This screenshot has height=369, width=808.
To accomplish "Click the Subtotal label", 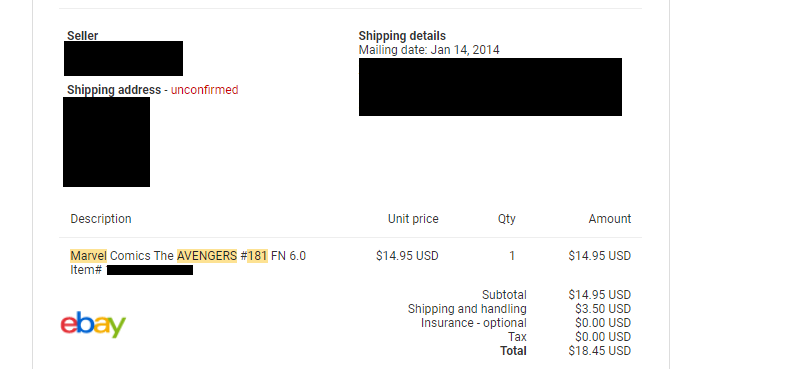I will click(x=504, y=295).
